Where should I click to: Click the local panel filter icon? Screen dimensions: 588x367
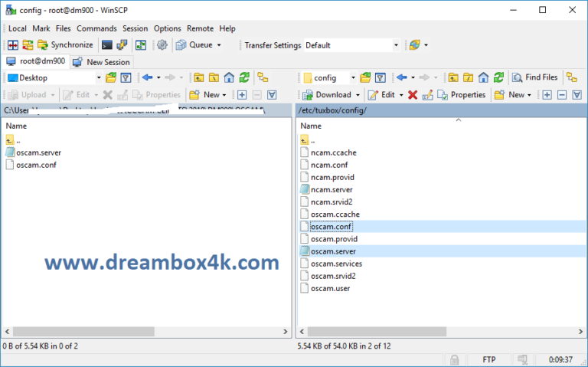pos(126,77)
